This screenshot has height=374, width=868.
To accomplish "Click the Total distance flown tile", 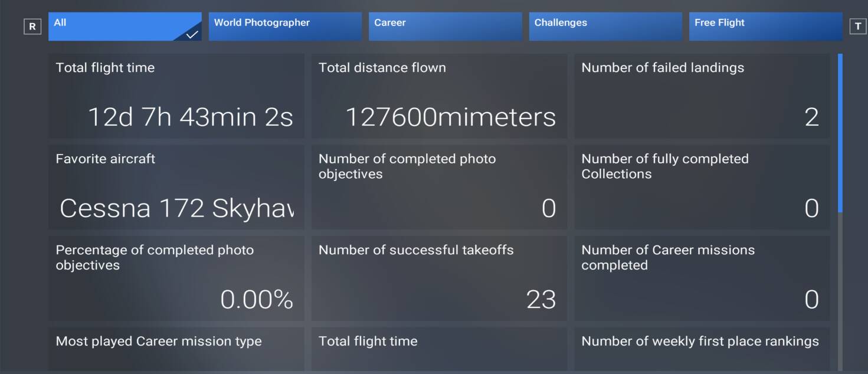I will pos(439,96).
